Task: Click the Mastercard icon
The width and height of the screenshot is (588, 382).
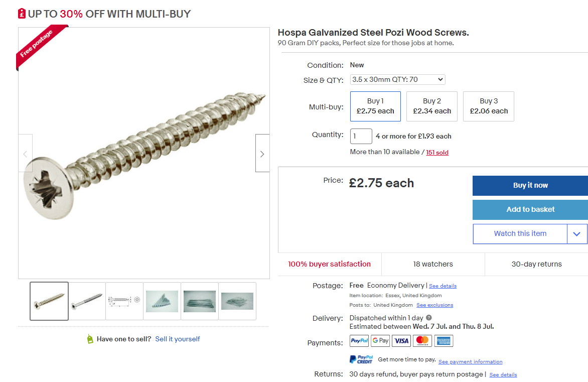Action: (422, 341)
